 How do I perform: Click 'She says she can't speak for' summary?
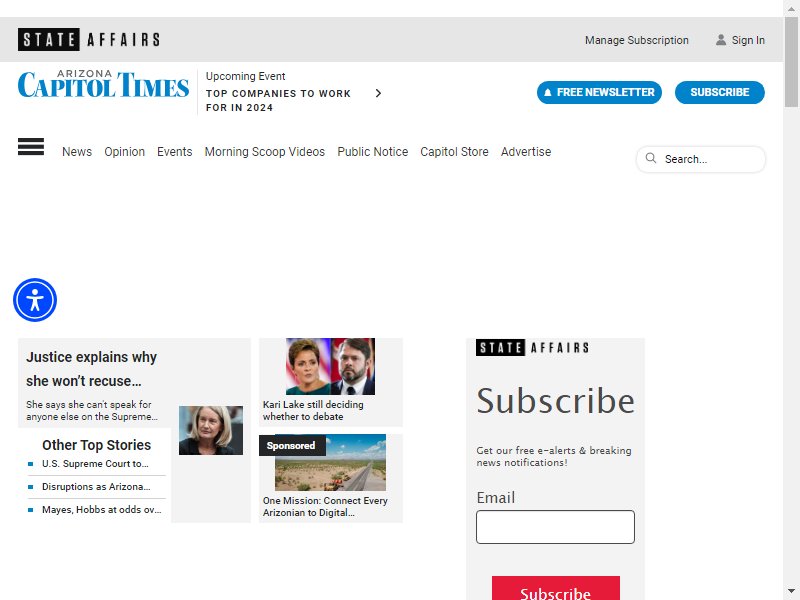92,410
